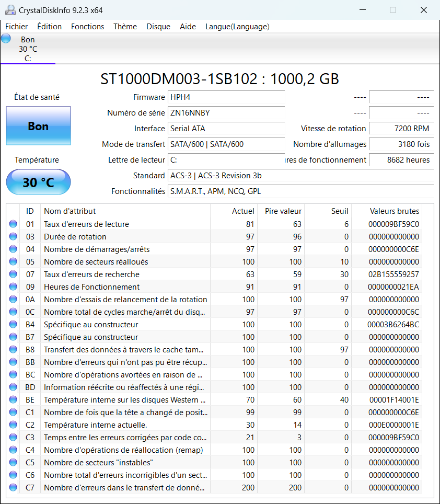Click the status orb for attribute 0C

click(x=13, y=312)
